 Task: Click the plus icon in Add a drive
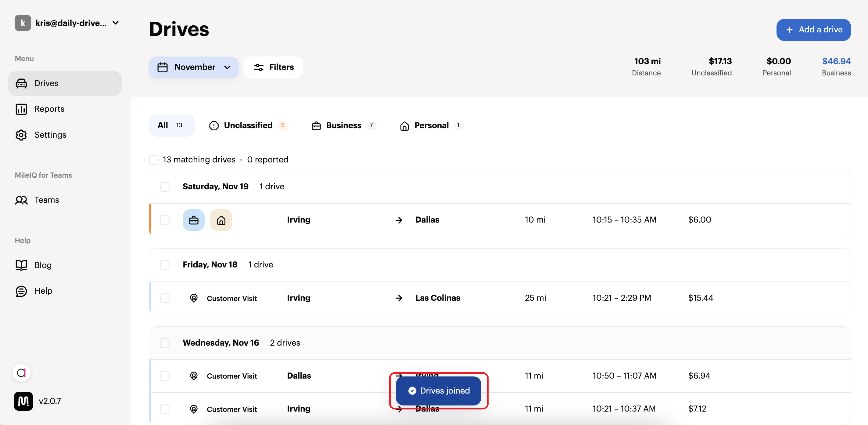click(x=789, y=30)
